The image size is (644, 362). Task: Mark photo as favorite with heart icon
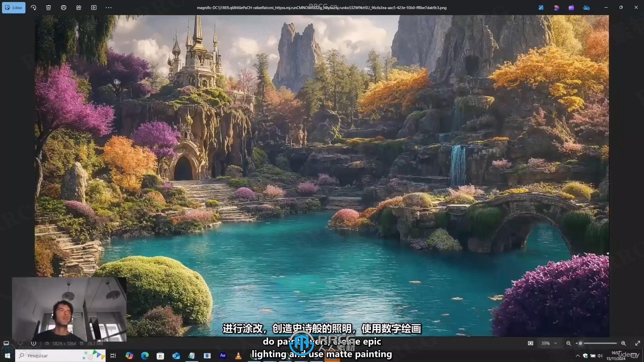20,343
